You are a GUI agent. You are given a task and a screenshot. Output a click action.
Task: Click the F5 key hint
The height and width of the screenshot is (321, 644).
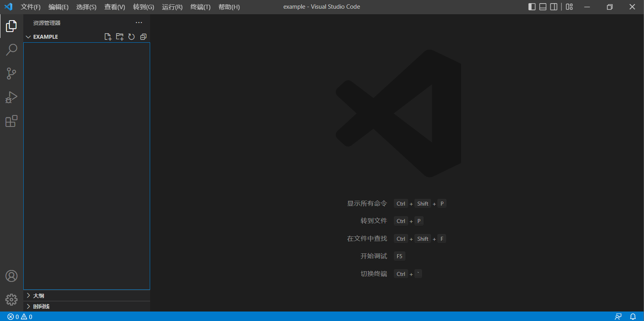pos(399,256)
